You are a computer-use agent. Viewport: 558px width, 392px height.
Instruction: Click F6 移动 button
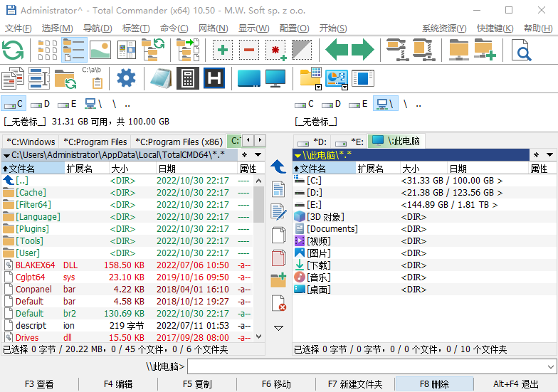click(276, 384)
